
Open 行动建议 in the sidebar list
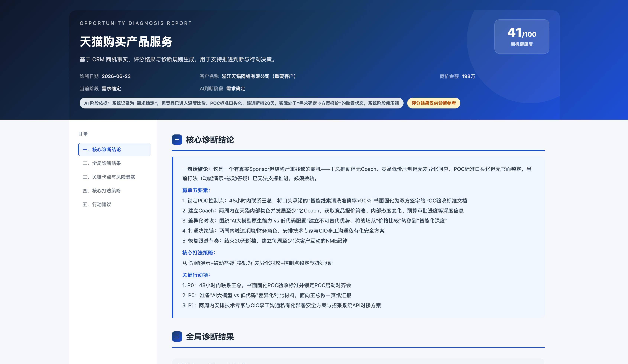coord(114,204)
